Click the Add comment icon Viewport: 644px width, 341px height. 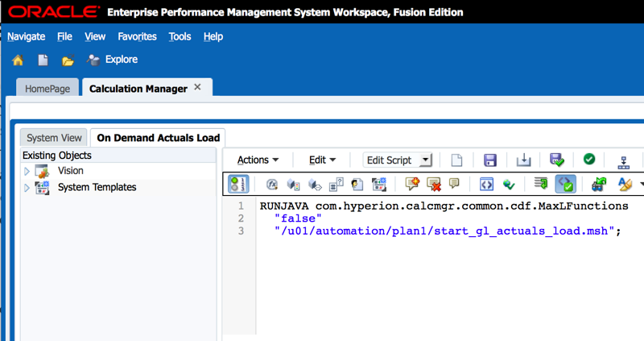click(x=412, y=184)
